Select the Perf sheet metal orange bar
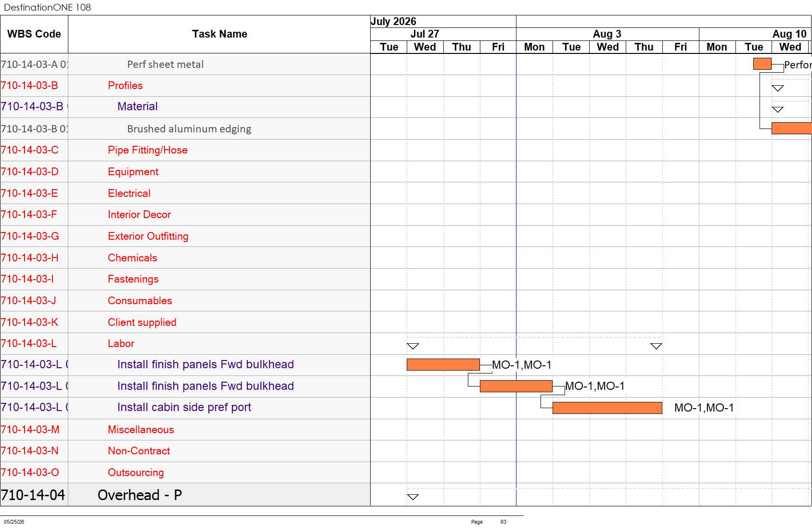Screen dimensions: 812x528 762,64
